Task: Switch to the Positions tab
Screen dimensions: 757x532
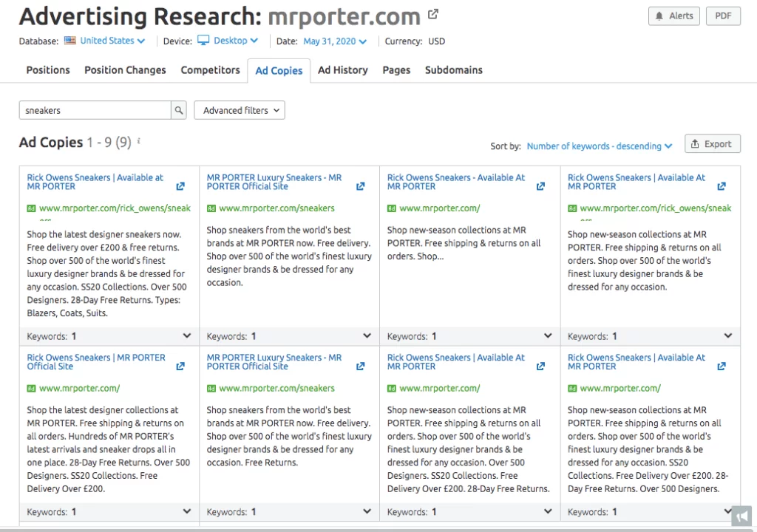Action: point(48,70)
